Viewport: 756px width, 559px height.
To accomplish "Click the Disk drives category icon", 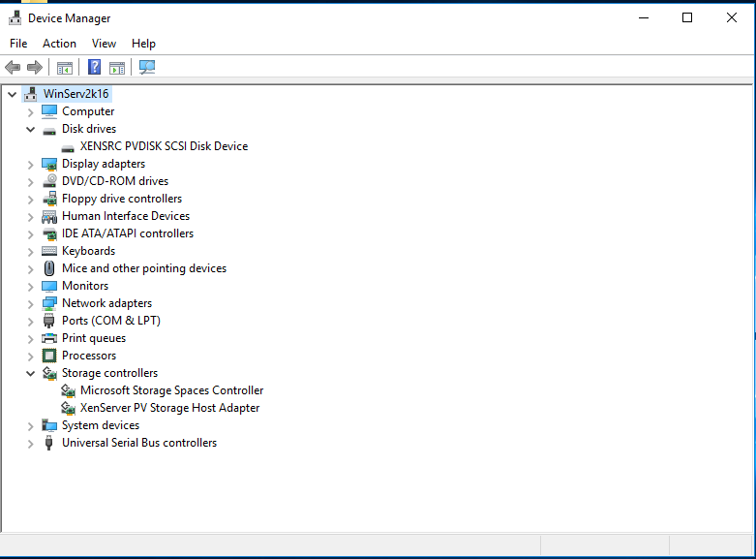I will pyautogui.click(x=49, y=131).
